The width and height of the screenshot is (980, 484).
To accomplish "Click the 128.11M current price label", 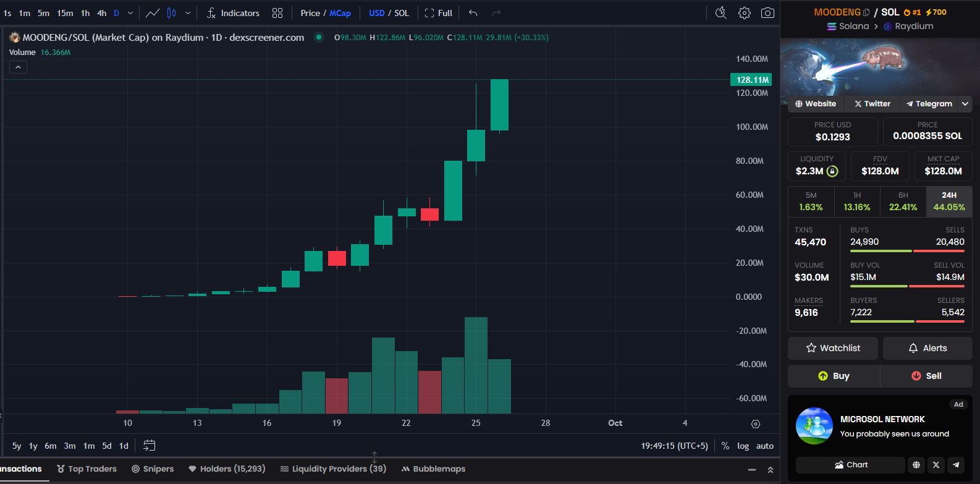I will [x=751, y=80].
